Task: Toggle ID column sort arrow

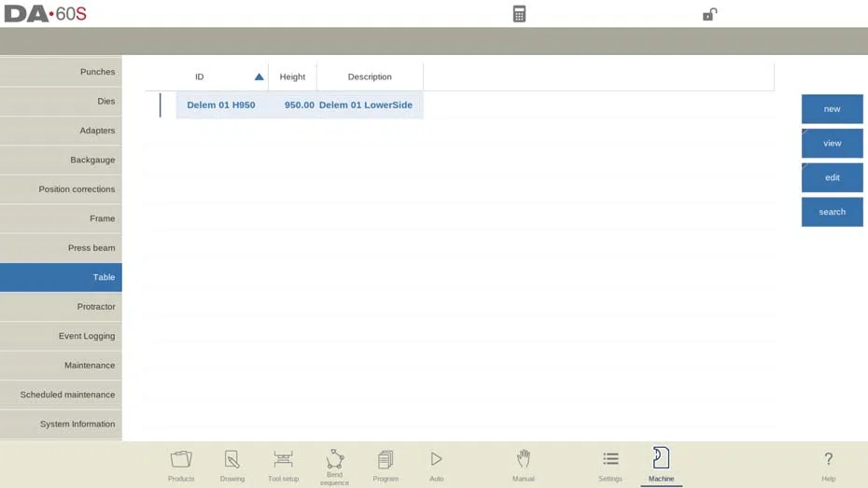Action: click(259, 77)
